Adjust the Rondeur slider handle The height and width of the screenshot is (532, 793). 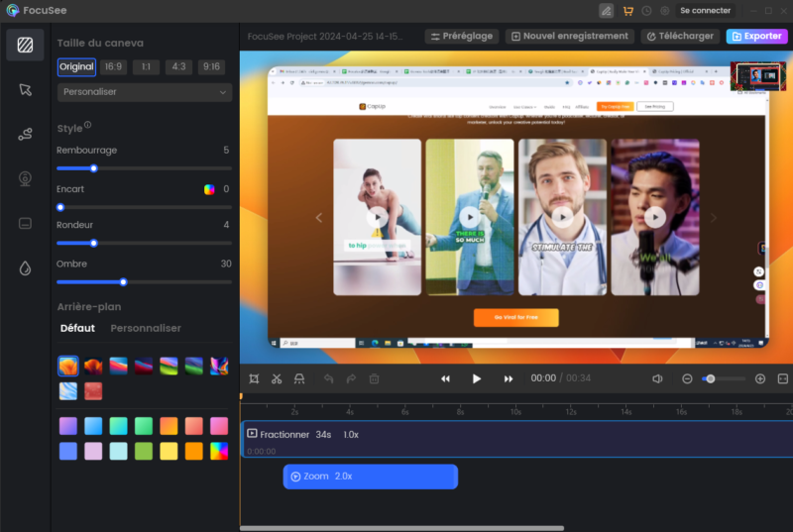pos(93,243)
